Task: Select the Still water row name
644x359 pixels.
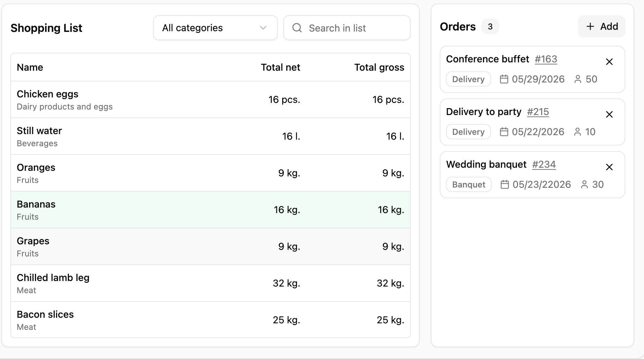Action: [x=39, y=131]
